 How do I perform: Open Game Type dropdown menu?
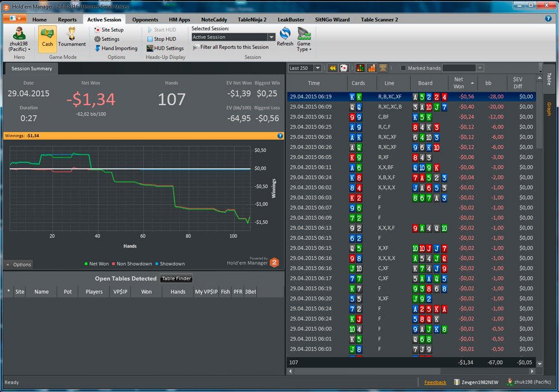tap(304, 39)
